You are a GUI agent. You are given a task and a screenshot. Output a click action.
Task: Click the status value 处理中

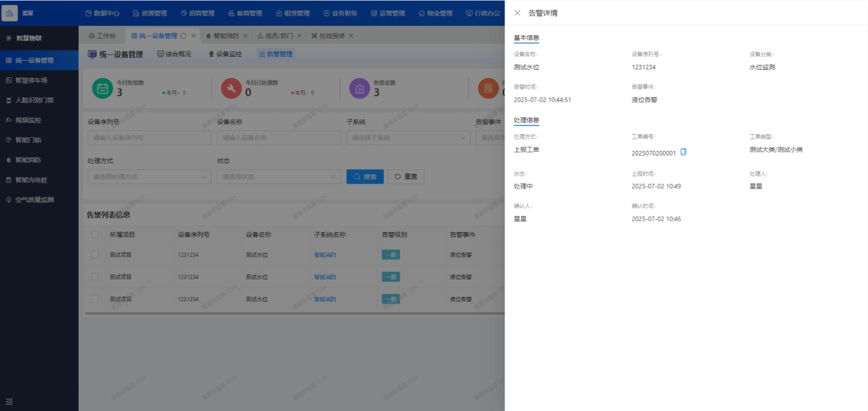pos(523,186)
